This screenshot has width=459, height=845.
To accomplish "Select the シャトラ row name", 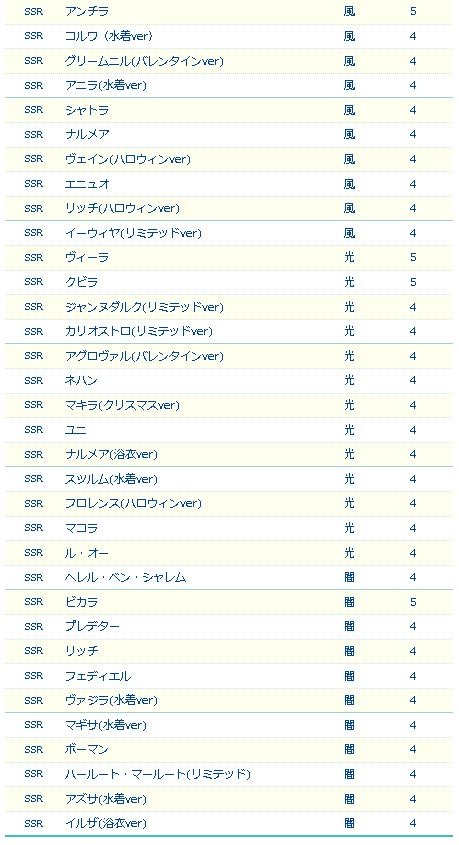I will [87, 110].
